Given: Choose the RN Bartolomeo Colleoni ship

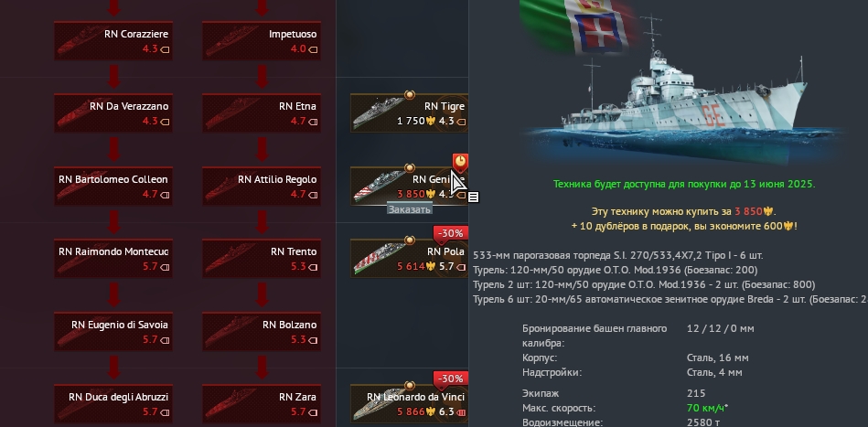Looking at the screenshot, I should pos(113,186).
